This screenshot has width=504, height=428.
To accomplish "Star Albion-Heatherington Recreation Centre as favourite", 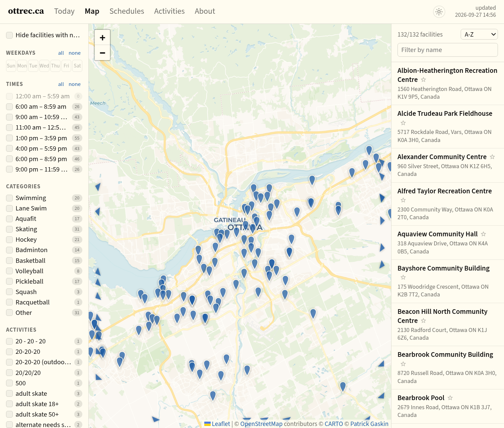I will tap(423, 80).
